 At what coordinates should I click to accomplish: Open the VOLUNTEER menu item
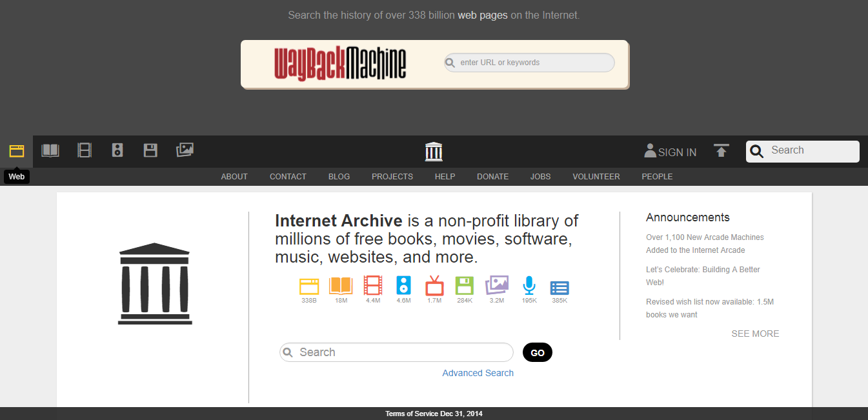pyautogui.click(x=596, y=177)
